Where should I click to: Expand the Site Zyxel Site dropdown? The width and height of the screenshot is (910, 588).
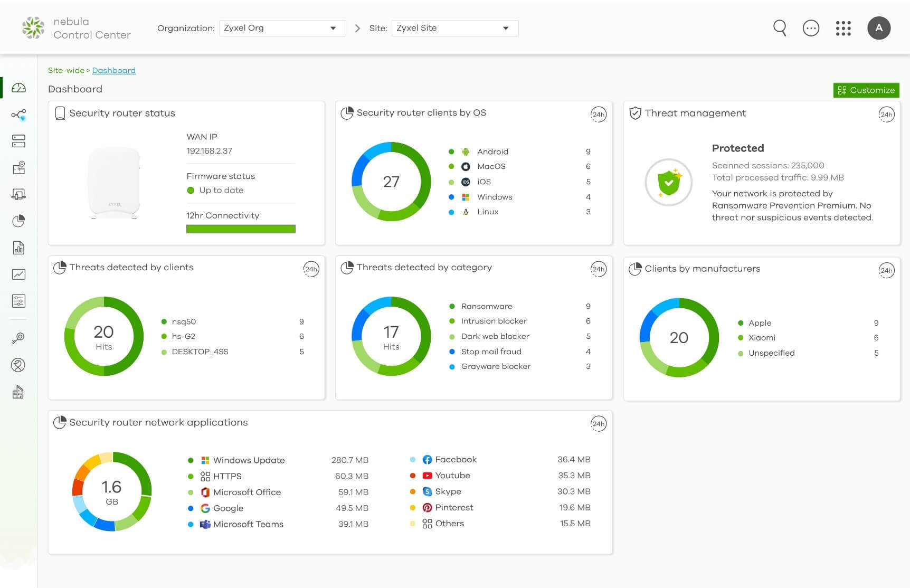point(454,28)
